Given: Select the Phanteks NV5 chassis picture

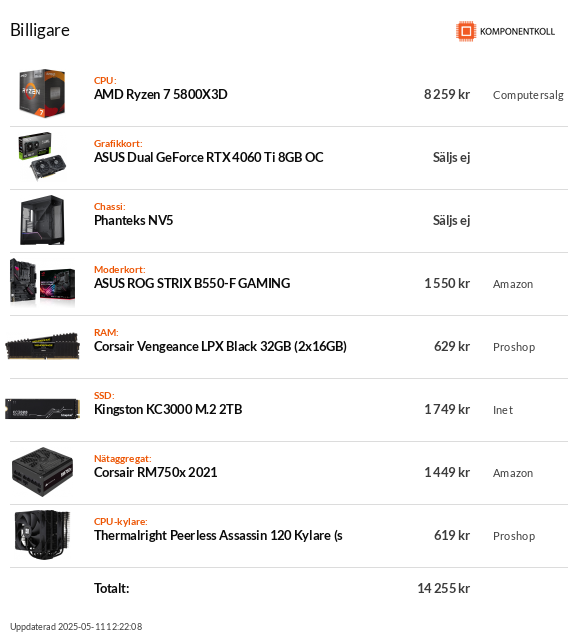Looking at the screenshot, I should point(42,220).
